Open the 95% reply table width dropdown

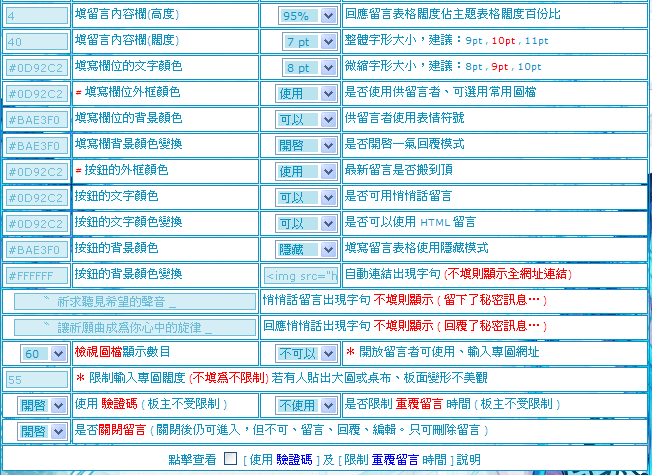point(307,16)
